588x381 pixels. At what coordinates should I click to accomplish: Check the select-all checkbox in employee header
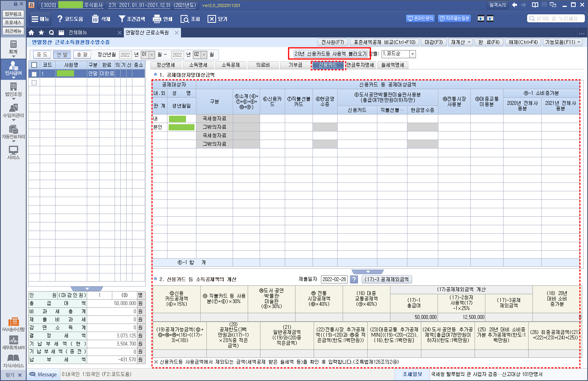pos(34,65)
